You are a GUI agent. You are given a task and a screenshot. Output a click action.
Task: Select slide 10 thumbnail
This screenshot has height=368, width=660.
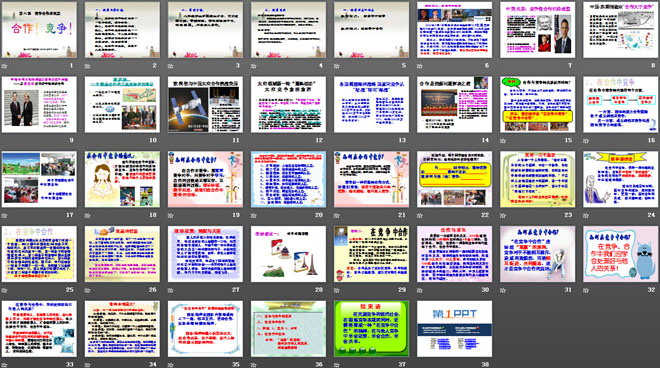pos(122,104)
